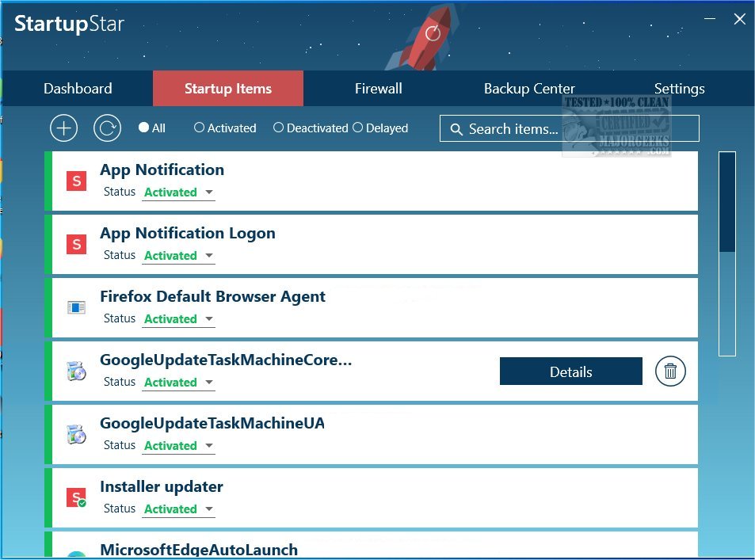Screen dimensions: 755x560
Task: Open status dropdown for App Notification Logon
Action: pos(178,256)
